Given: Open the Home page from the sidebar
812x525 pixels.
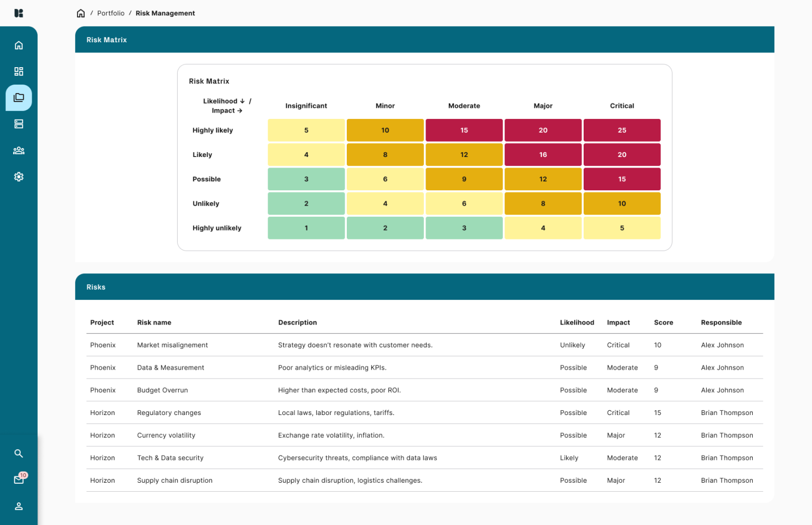Looking at the screenshot, I should pyautogui.click(x=19, y=45).
